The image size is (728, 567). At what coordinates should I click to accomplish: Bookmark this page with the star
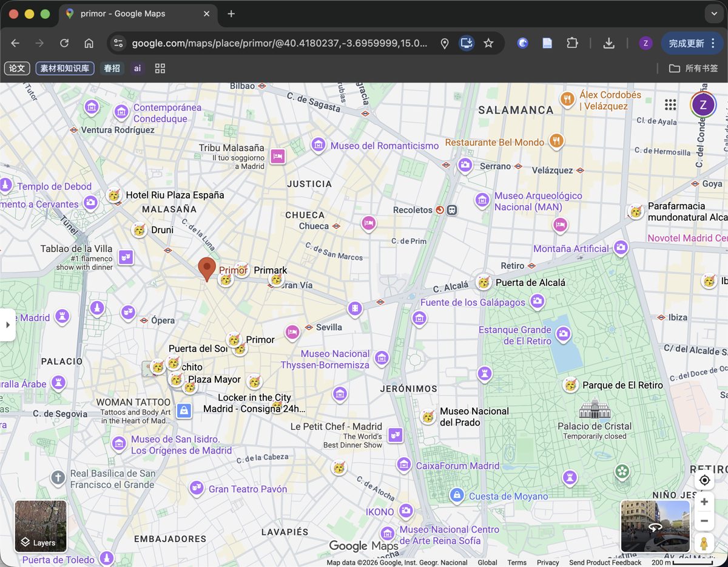488,43
